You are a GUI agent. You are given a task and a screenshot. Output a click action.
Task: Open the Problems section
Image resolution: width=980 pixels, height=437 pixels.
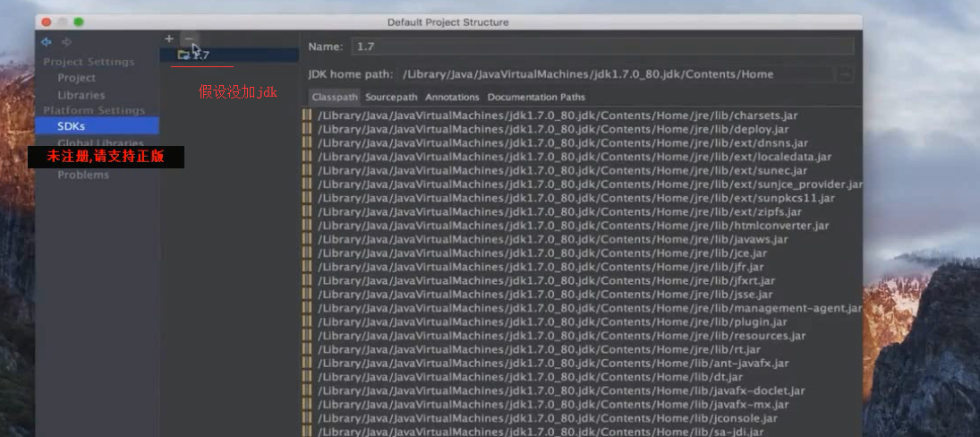[83, 175]
